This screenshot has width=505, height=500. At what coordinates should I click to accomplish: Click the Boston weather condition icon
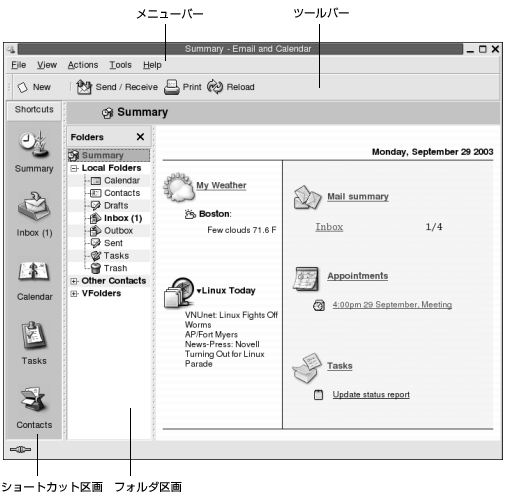click(190, 214)
